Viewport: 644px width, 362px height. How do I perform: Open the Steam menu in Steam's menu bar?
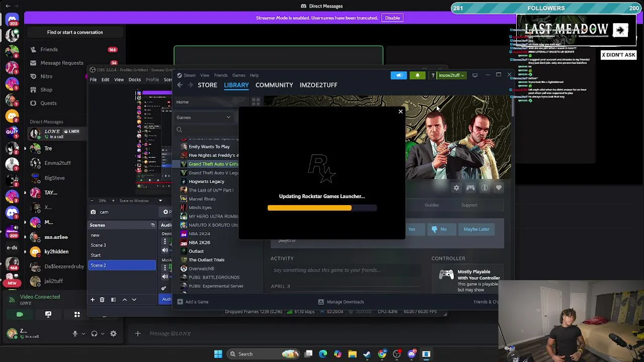pos(189,75)
